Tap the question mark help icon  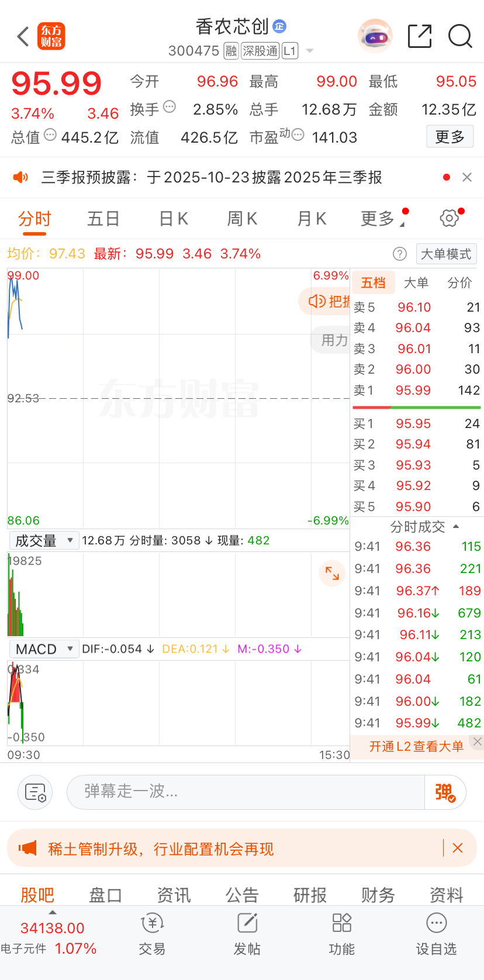point(400,254)
